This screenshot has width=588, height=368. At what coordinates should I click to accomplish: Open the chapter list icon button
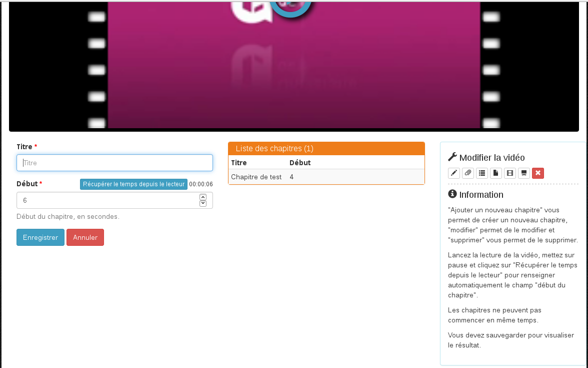482,173
